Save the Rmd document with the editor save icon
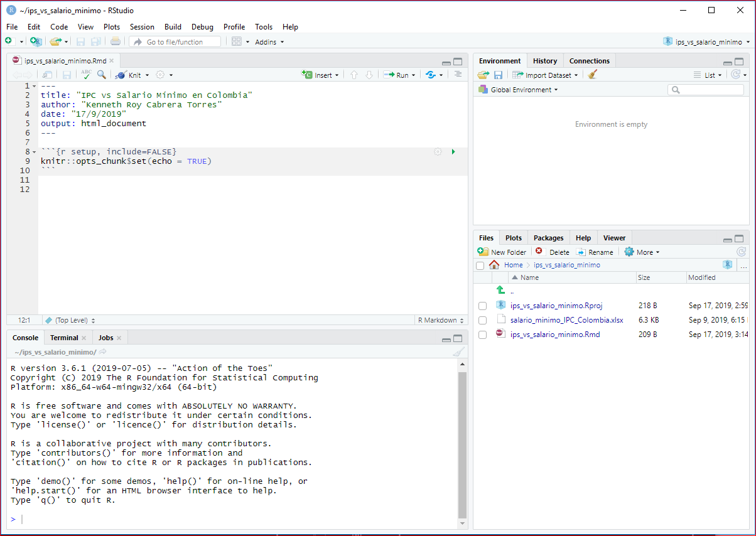This screenshot has width=756, height=536. click(67, 75)
